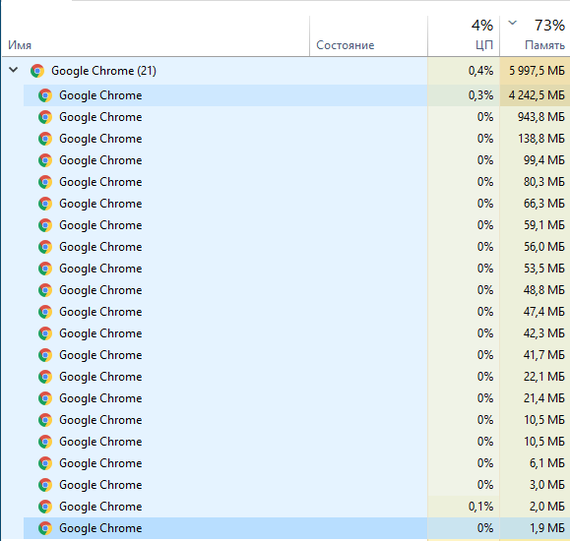This screenshot has height=541, width=570.
Task: Select the Google Chrome (21) group name
Action: click(x=104, y=71)
